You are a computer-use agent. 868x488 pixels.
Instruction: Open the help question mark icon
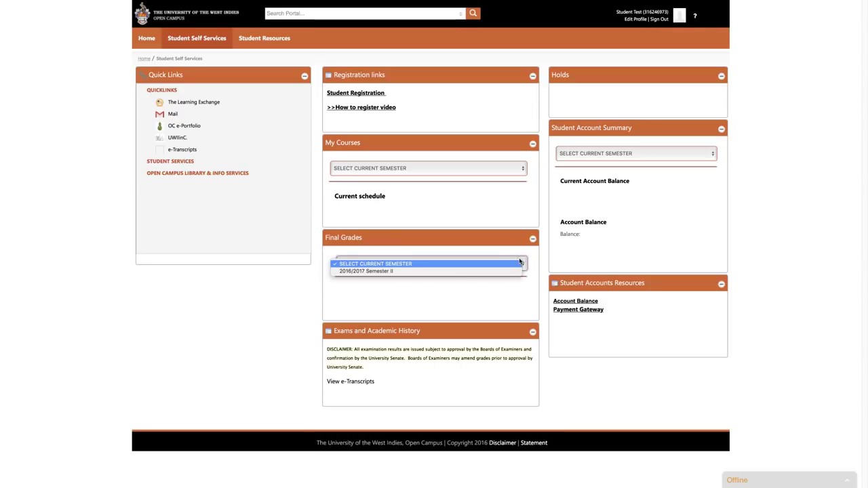(695, 16)
